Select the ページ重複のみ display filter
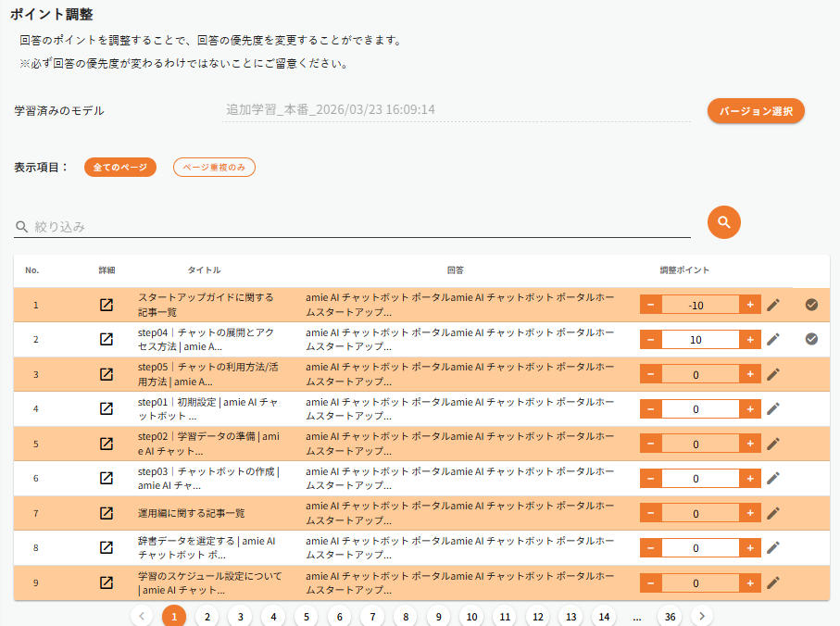Image resolution: width=840 pixels, height=626 pixels. [x=214, y=167]
